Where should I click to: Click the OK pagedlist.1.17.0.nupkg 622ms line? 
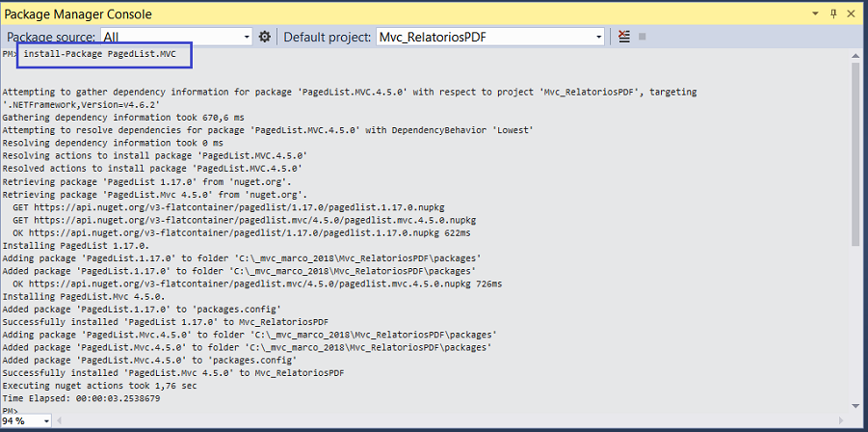(x=242, y=232)
